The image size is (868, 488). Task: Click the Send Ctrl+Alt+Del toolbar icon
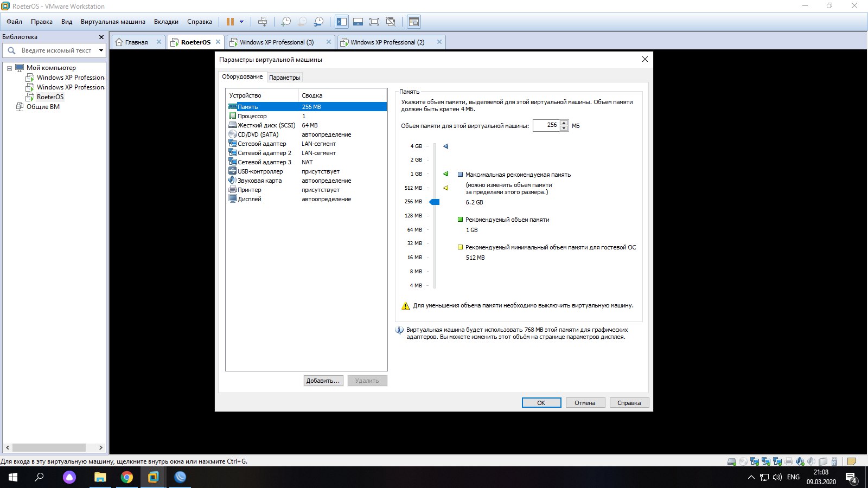point(263,22)
